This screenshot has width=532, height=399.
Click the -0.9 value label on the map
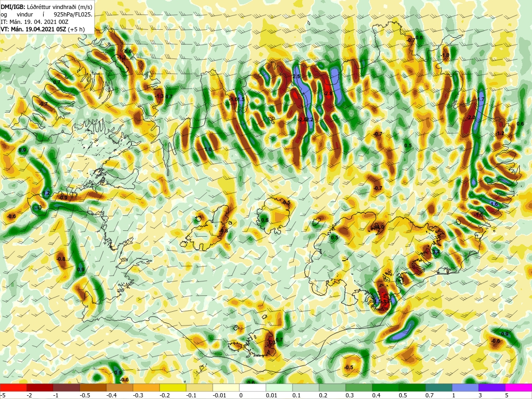pyautogui.click(x=63, y=198)
